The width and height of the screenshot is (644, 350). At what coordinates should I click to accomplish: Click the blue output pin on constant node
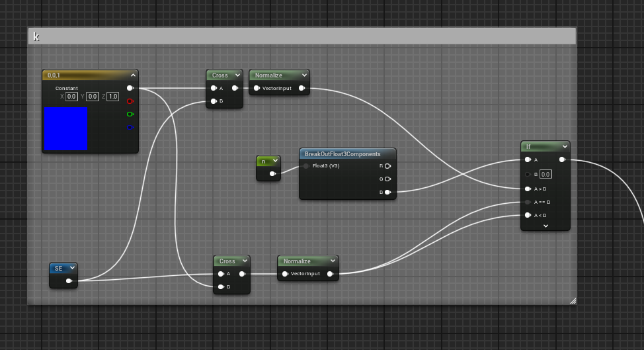[130, 127]
